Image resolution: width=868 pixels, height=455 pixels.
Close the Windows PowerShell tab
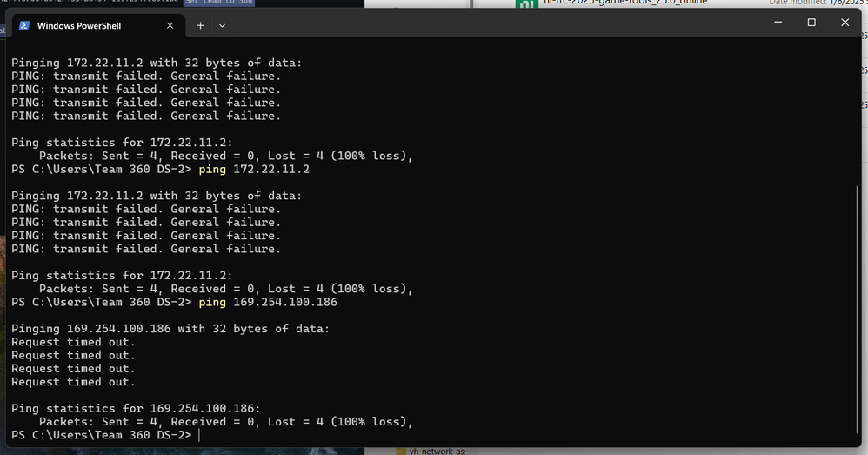(x=170, y=25)
